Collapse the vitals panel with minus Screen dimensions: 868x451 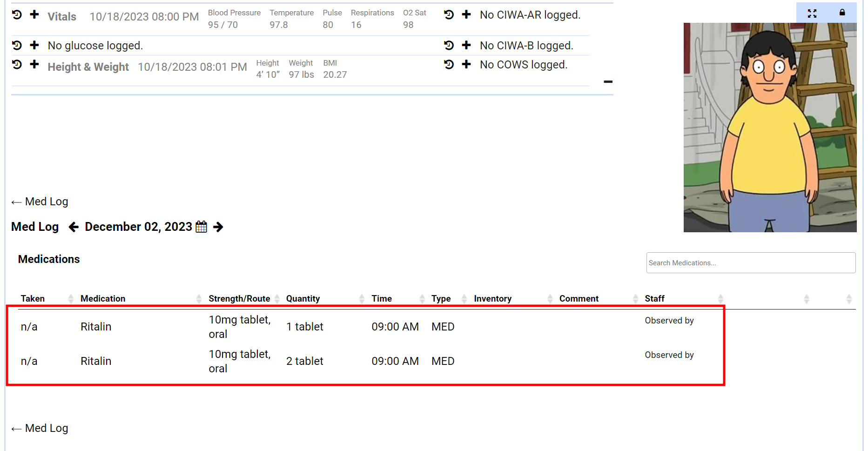pyautogui.click(x=608, y=82)
